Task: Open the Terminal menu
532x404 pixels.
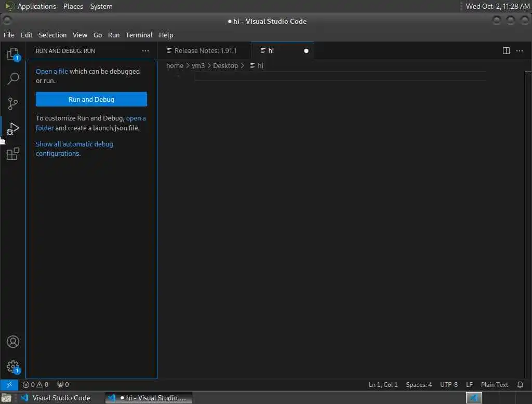Action: click(139, 35)
